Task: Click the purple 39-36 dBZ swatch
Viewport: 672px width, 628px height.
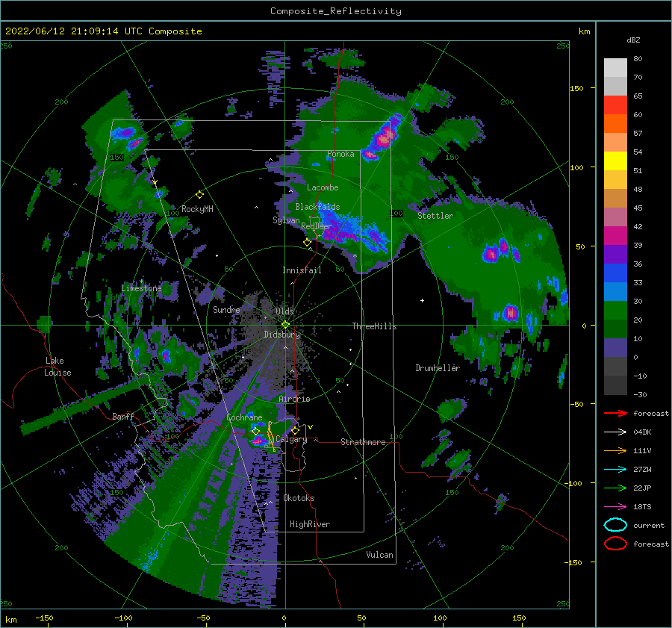Action: click(615, 254)
